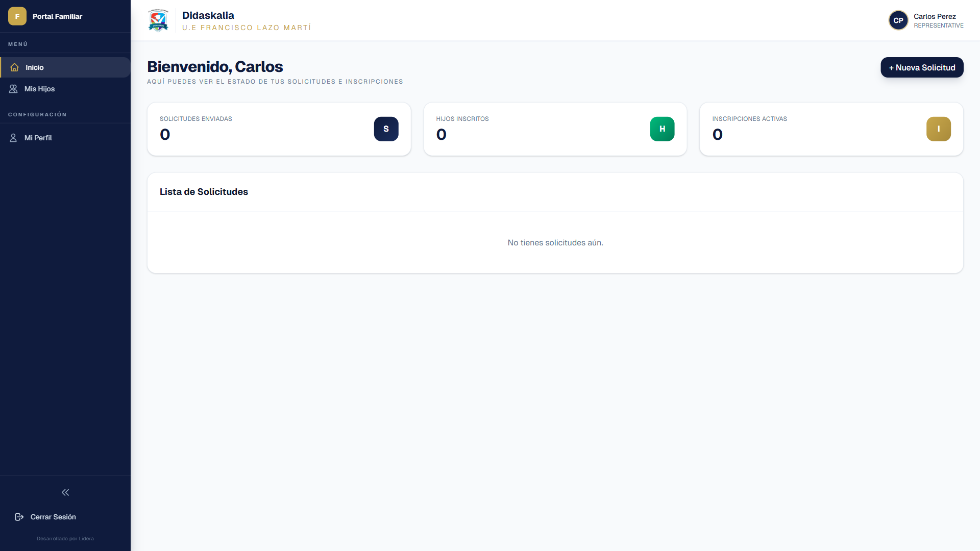
Task: Open the Inicio home menu item
Action: (x=65, y=67)
